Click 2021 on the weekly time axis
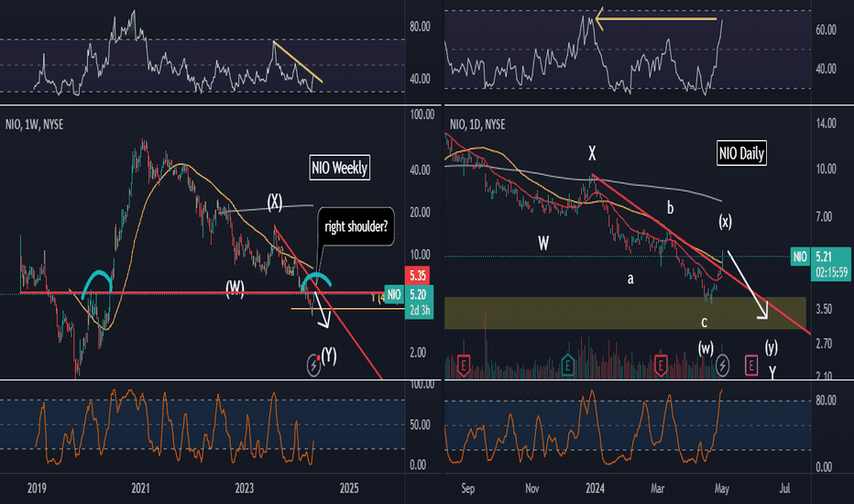The width and height of the screenshot is (854, 504). pos(140,488)
